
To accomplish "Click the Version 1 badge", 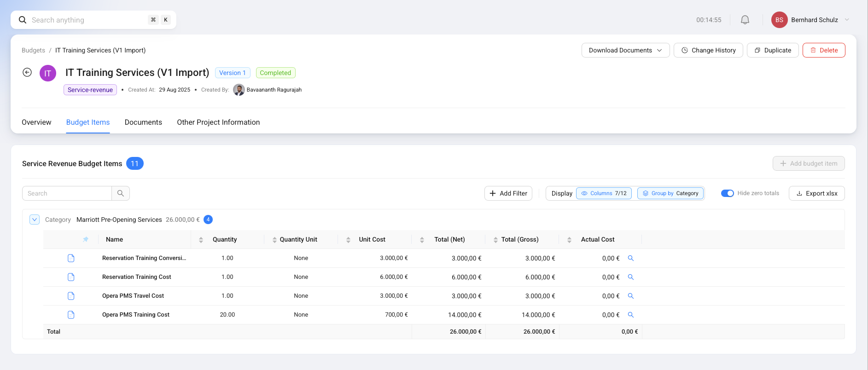I will (233, 73).
